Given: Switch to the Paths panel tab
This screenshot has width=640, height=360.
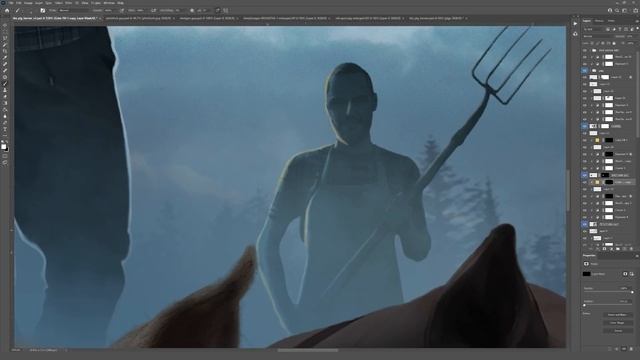Looking at the screenshot, I should click(611, 20).
